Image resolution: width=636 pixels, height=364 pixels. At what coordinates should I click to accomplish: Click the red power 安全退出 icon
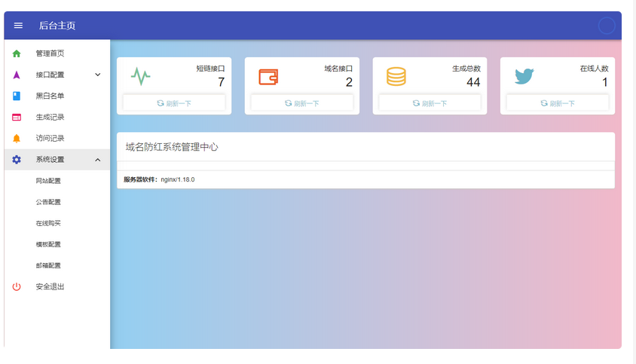17,287
